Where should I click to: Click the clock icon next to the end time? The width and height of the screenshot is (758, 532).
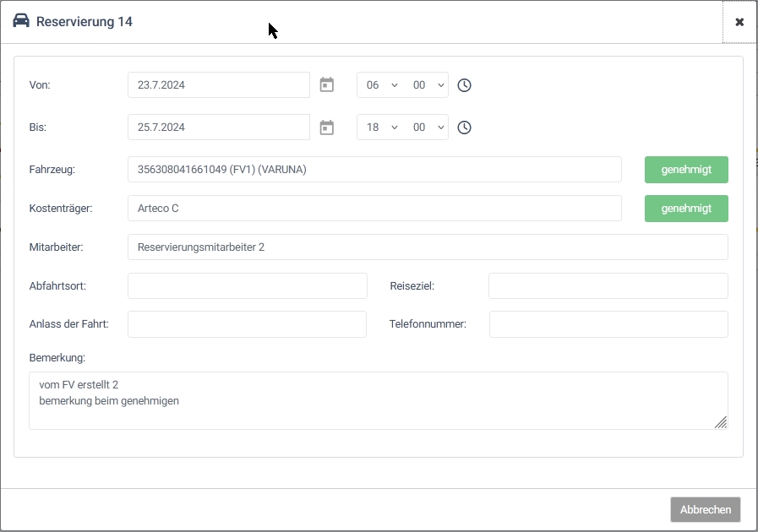464,127
